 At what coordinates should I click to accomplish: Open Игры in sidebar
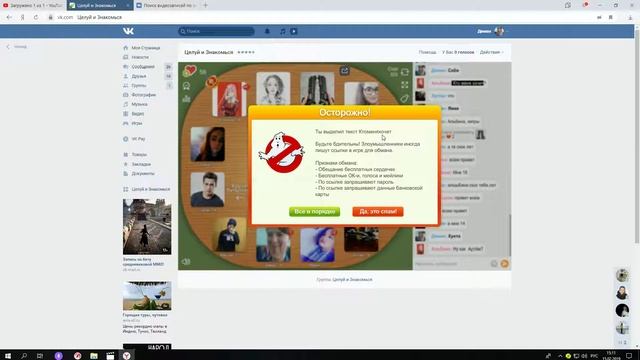(x=137, y=123)
